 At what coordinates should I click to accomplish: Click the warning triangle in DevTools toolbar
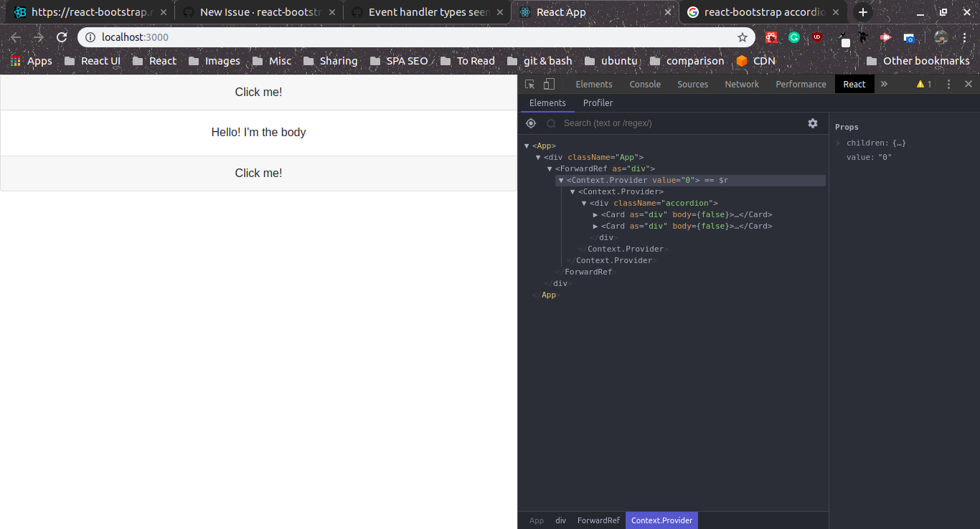pos(921,84)
